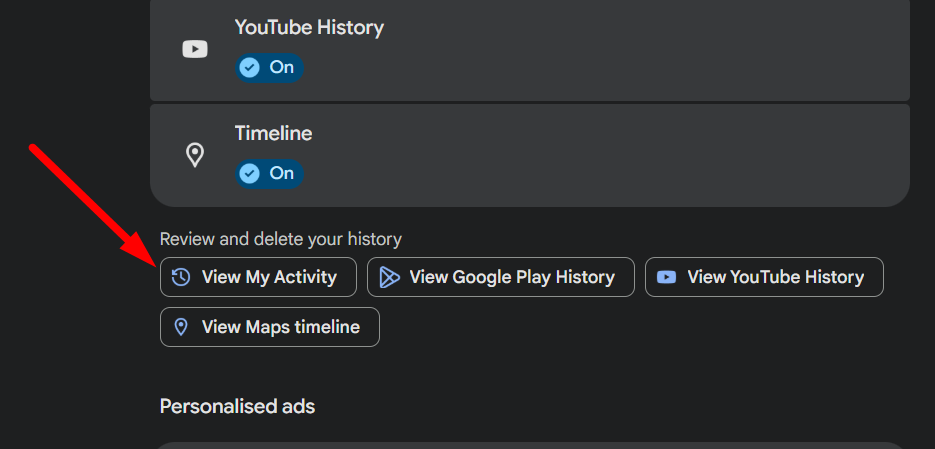Select the YouTube History heading
Screen dimensions: 935x449
click(309, 28)
